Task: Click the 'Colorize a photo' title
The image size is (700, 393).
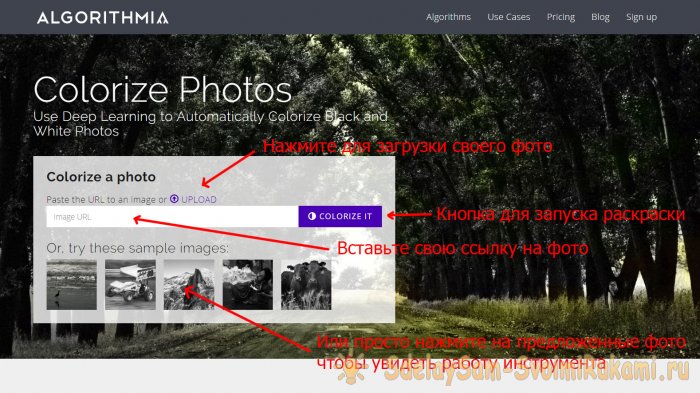Action: [x=101, y=177]
